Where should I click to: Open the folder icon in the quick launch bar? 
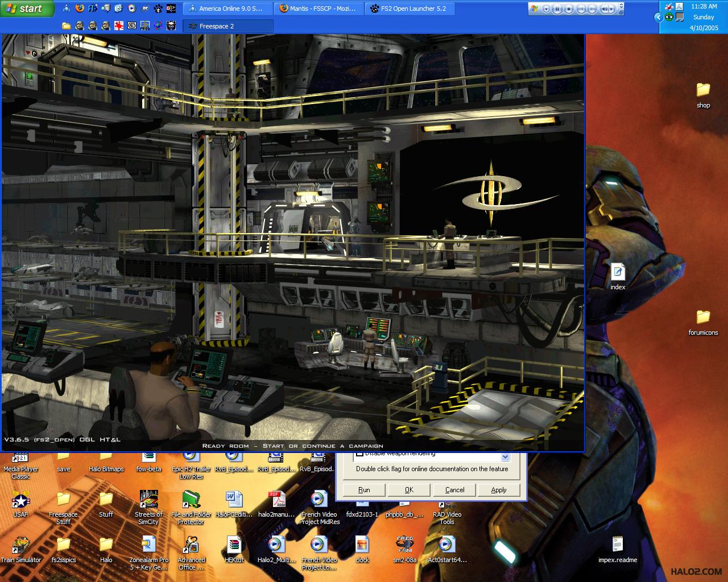pos(67,26)
